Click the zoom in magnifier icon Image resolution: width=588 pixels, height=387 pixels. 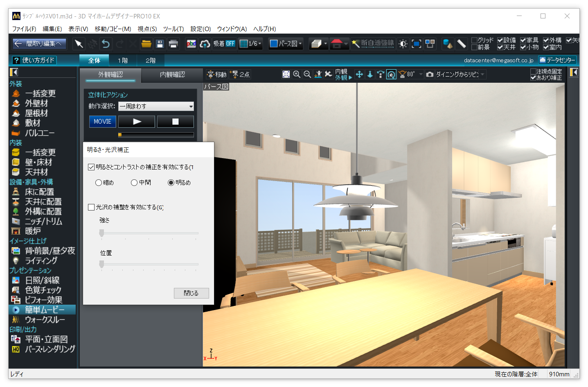tap(297, 74)
